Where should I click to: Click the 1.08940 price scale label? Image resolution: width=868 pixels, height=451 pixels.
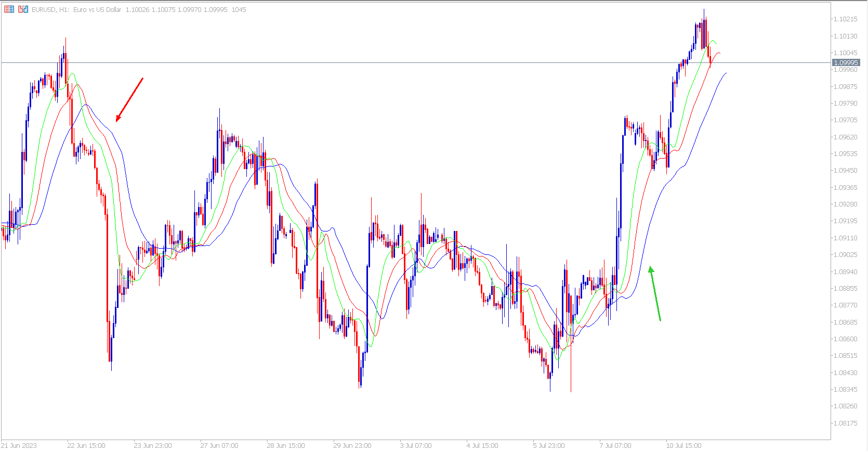(x=846, y=272)
